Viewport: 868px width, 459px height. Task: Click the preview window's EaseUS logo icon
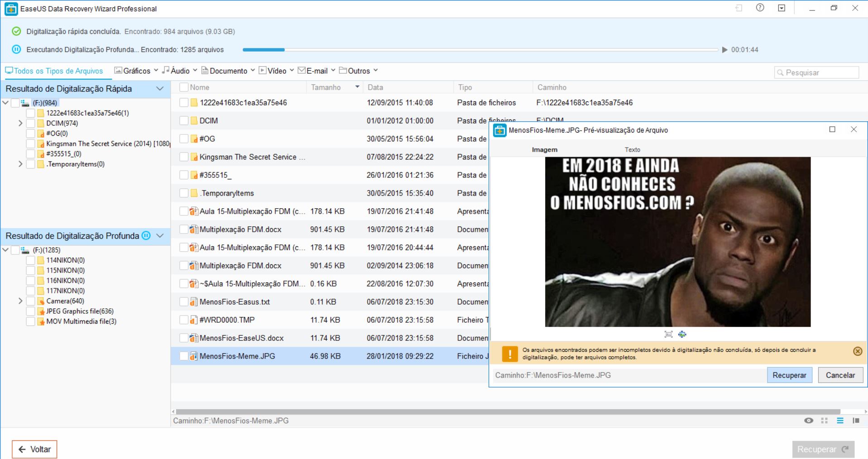pyautogui.click(x=500, y=130)
